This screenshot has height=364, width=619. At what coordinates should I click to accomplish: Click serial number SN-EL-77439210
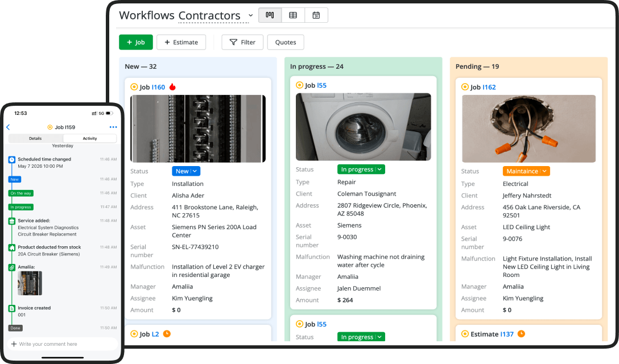point(195,247)
